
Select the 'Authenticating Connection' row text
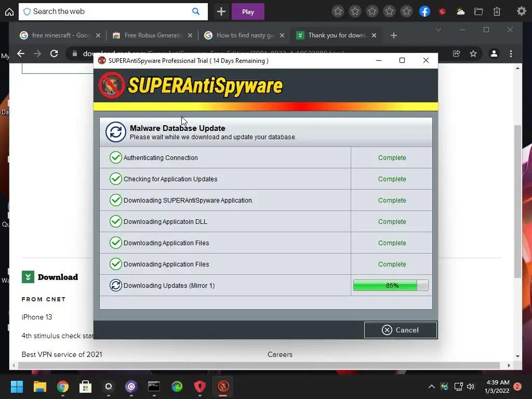tap(161, 158)
